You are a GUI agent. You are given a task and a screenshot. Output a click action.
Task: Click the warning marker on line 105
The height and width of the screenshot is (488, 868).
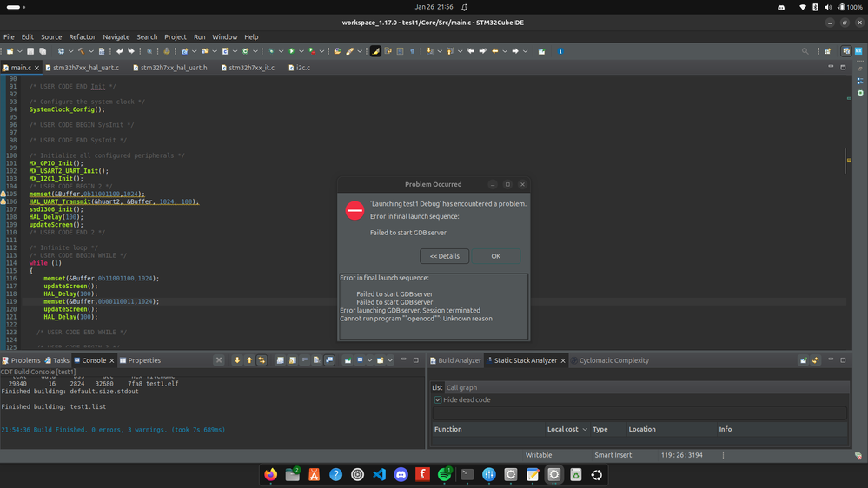click(3, 195)
